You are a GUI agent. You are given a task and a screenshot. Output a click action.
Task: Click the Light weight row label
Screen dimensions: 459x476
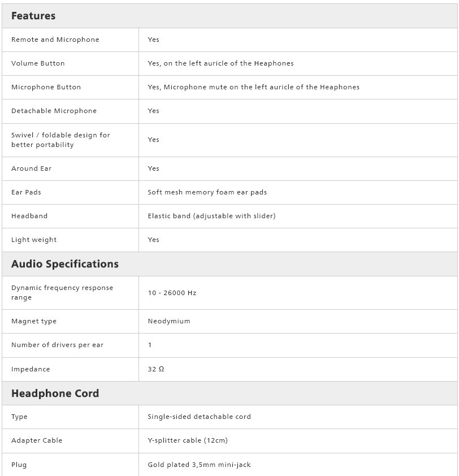pos(34,240)
